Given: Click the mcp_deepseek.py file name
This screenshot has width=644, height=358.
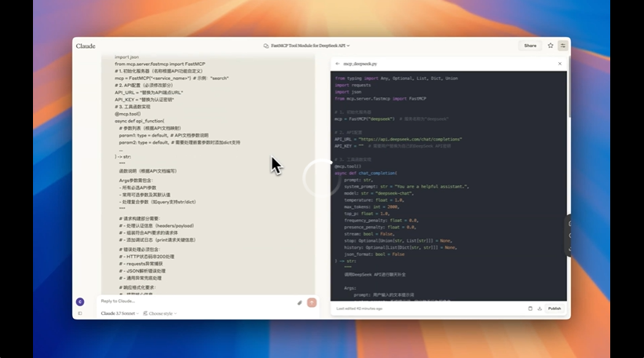Looking at the screenshot, I should point(360,64).
